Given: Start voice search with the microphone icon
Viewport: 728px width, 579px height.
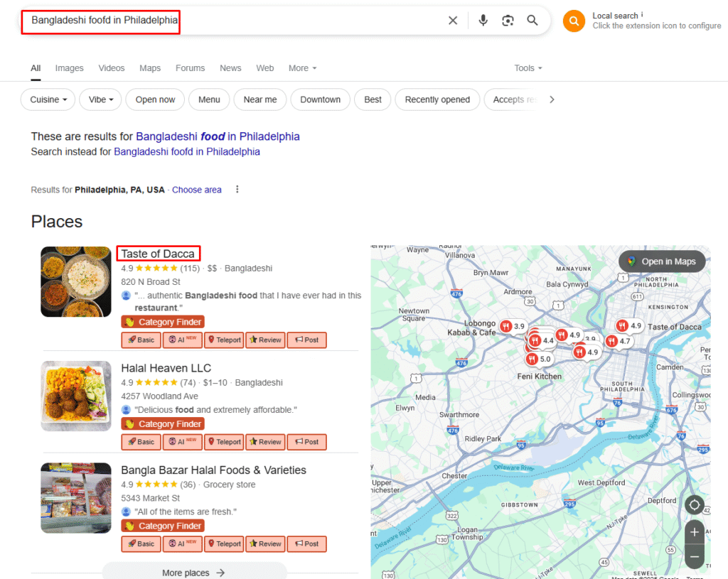Looking at the screenshot, I should [x=483, y=21].
